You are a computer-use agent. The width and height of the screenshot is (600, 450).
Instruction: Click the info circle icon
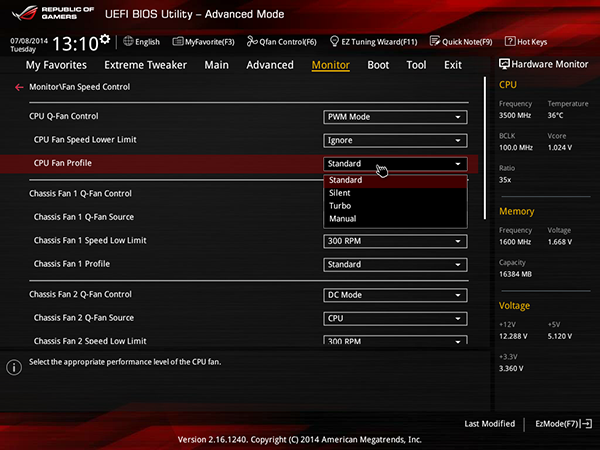14,367
